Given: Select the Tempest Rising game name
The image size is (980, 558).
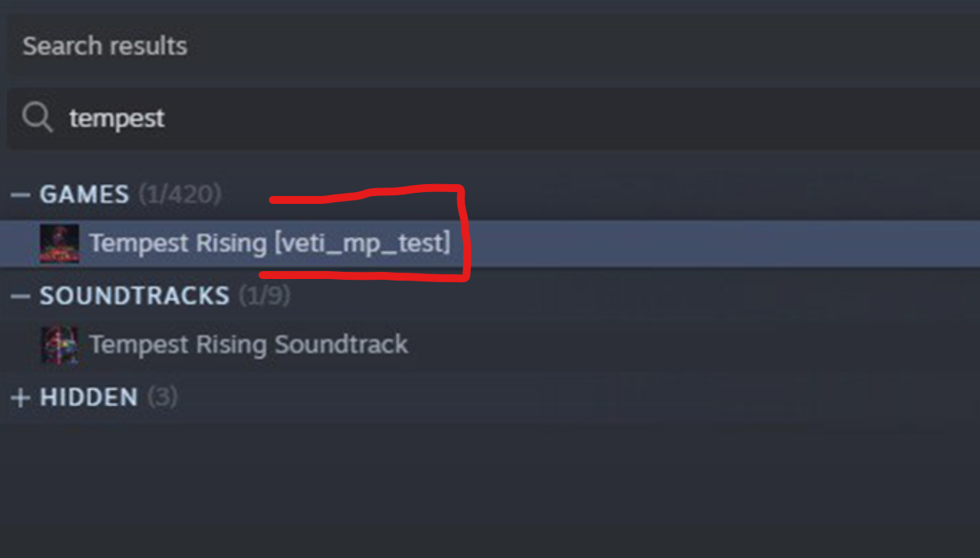Looking at the screenshot, I should tap(177, 243).
